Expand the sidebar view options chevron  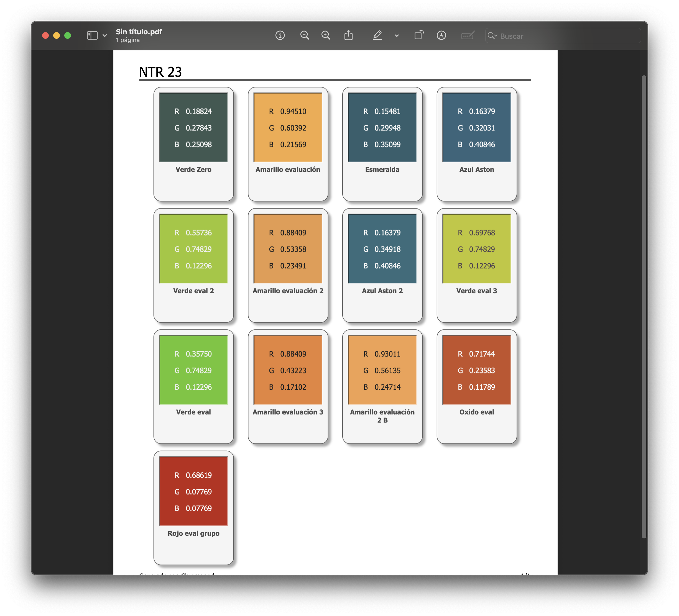click(x=105, y=35)
